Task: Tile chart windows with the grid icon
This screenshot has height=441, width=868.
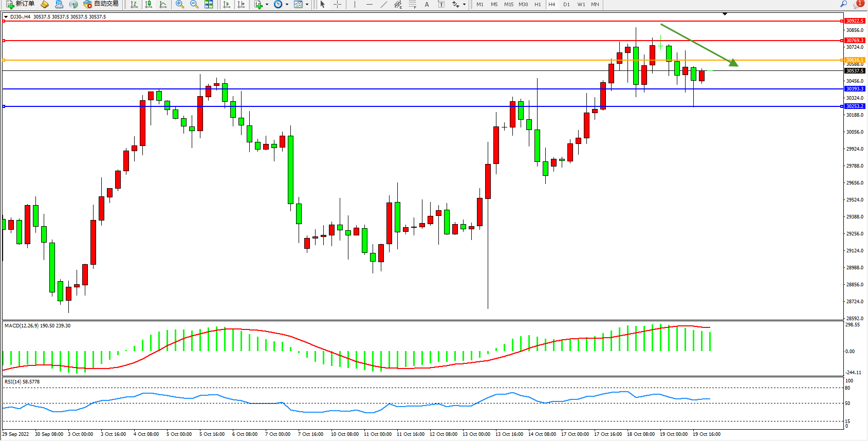Action: point(209,4)
